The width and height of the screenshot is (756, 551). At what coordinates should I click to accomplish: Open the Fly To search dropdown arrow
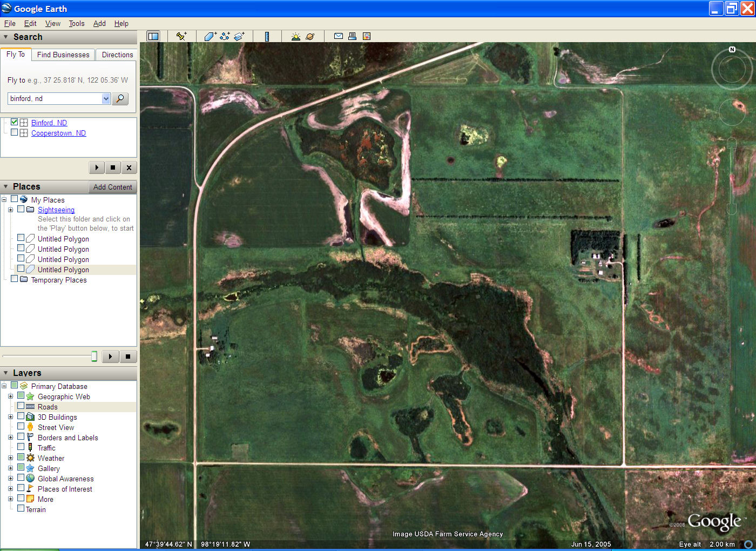(x=106, y=98)
